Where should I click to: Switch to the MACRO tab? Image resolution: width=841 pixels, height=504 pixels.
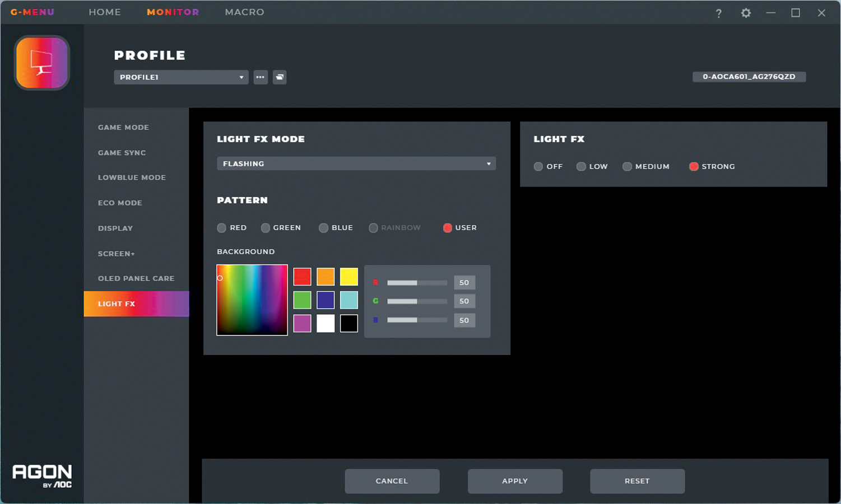coord(244,12)
